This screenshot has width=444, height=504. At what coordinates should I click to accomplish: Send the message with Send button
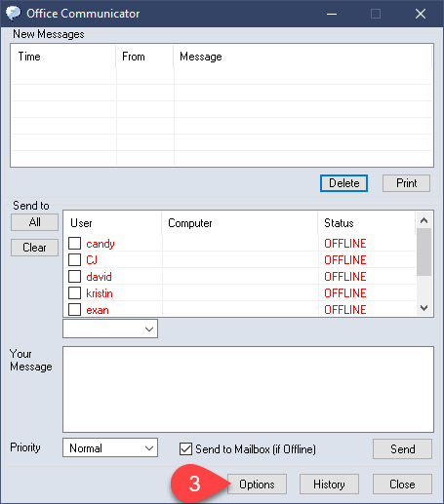point(402,449)
